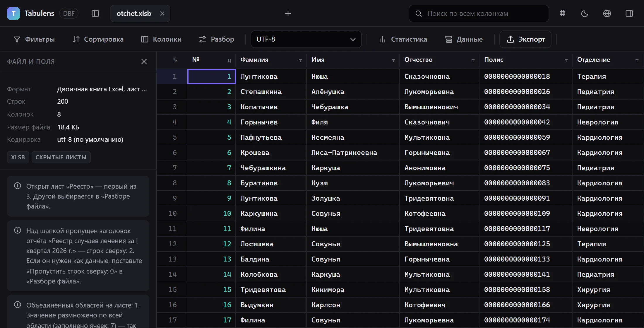This screenshot has width=644, height=328.
Task: Close the otchet.xlsb tab
Action: point(162,13)
